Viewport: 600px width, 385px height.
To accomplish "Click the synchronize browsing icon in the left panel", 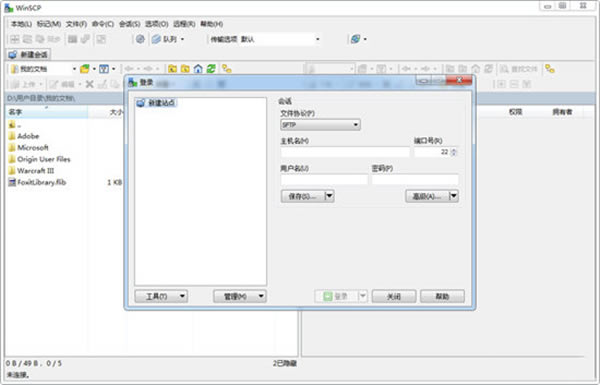I will (227, 69).
